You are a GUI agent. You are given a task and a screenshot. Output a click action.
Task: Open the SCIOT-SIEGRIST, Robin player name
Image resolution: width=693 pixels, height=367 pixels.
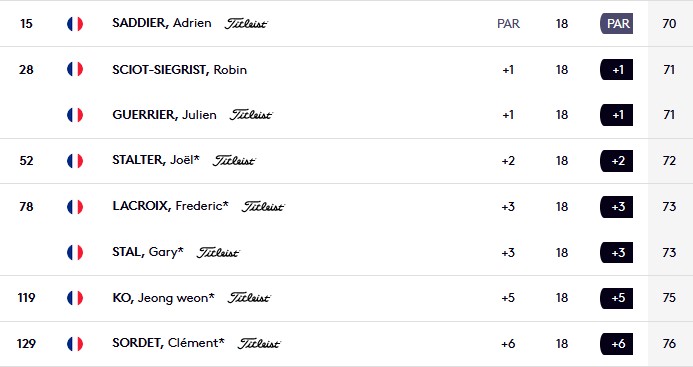[x=179, y=69]
